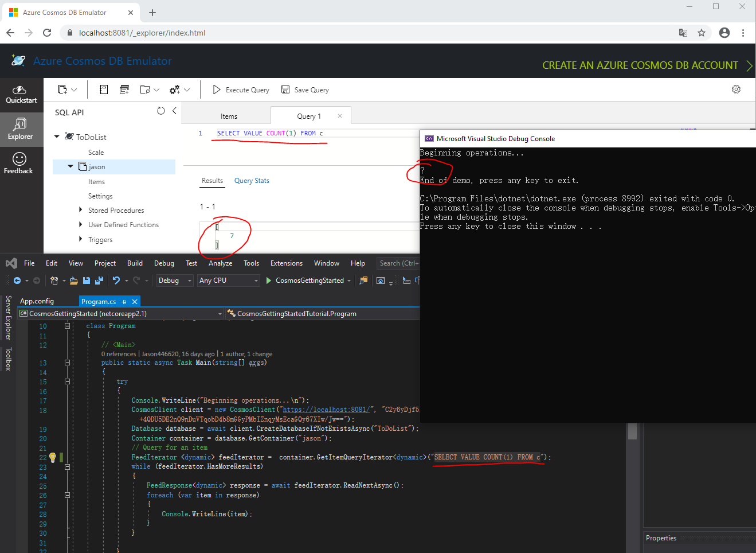
Task: Click the Find in Files toolbar icon
Action: coord(363,281)
